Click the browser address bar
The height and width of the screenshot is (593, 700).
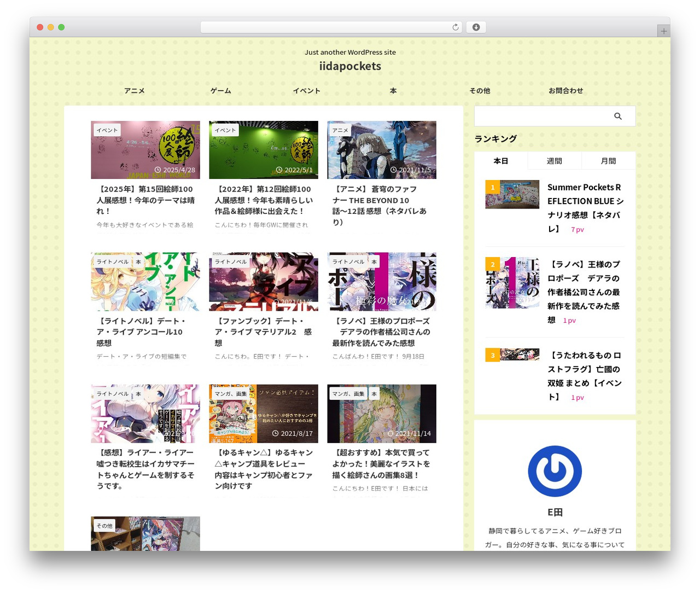pos(331,27)
